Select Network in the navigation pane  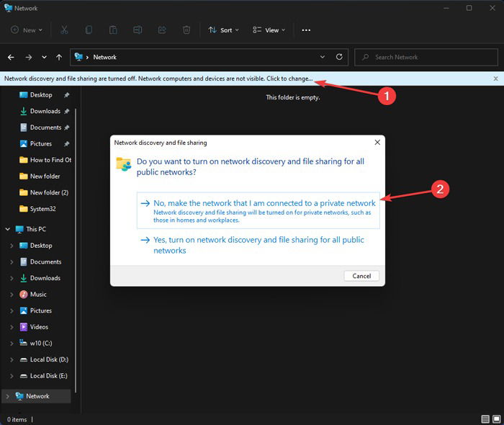[x=36, y=396]
